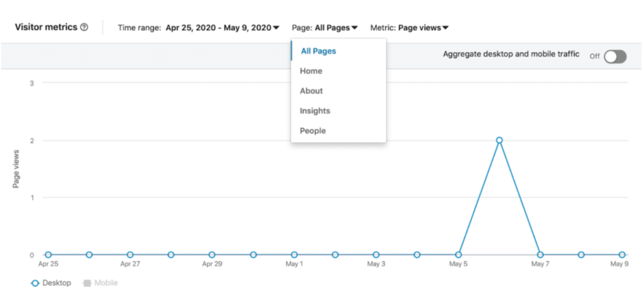Viewport: 644px width, 287px height.
Task: Click the peak data point at 2 views
Action: coord(499,140)
